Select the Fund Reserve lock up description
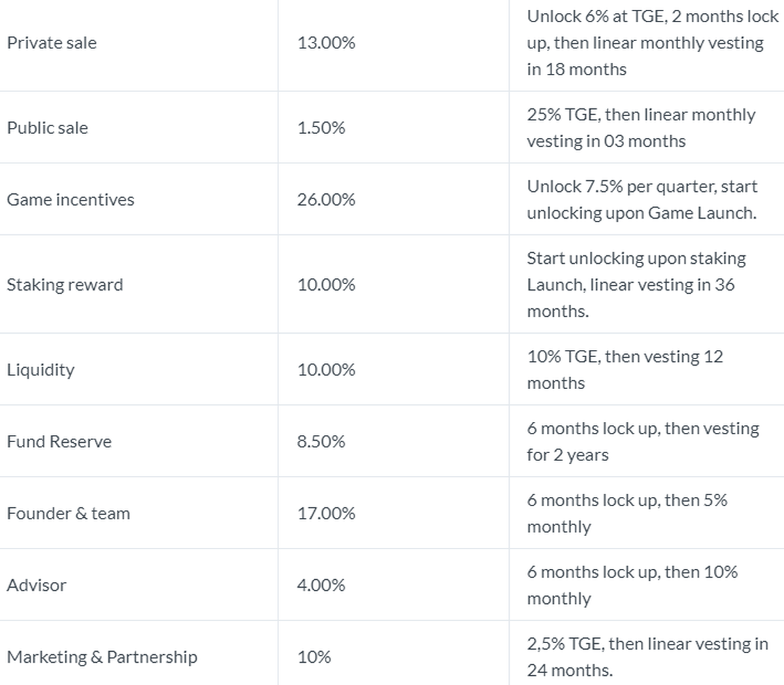 click(x=643, y=441)
